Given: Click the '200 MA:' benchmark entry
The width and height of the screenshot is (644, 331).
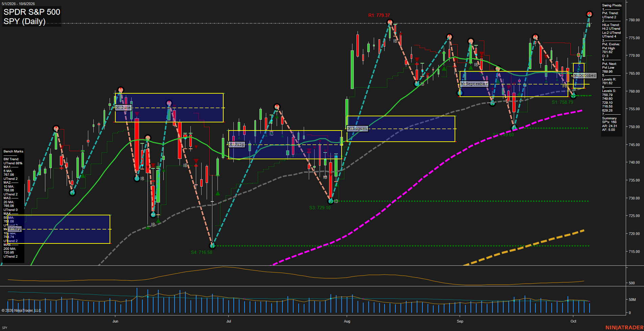Looking at the screenshot, I should pyautogui.click(x=9, y=249).
